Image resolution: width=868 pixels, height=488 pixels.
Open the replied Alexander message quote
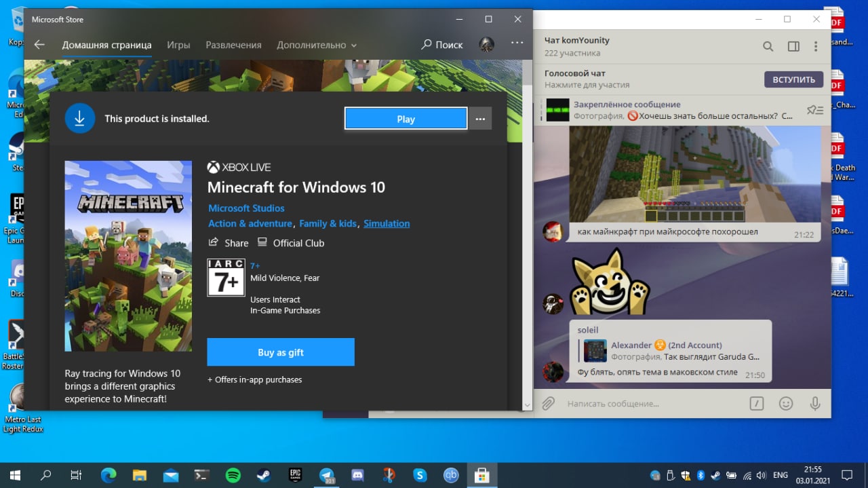click(671, 350)
